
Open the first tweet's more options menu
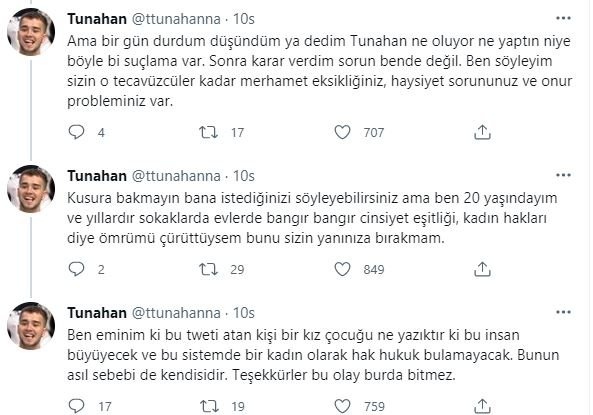563,18
